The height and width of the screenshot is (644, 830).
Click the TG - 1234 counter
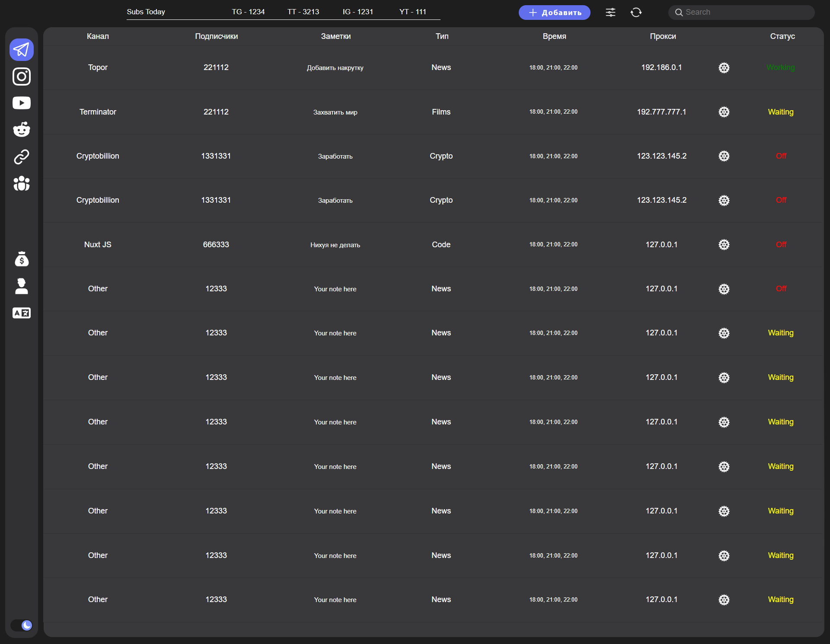coord(248,12)
